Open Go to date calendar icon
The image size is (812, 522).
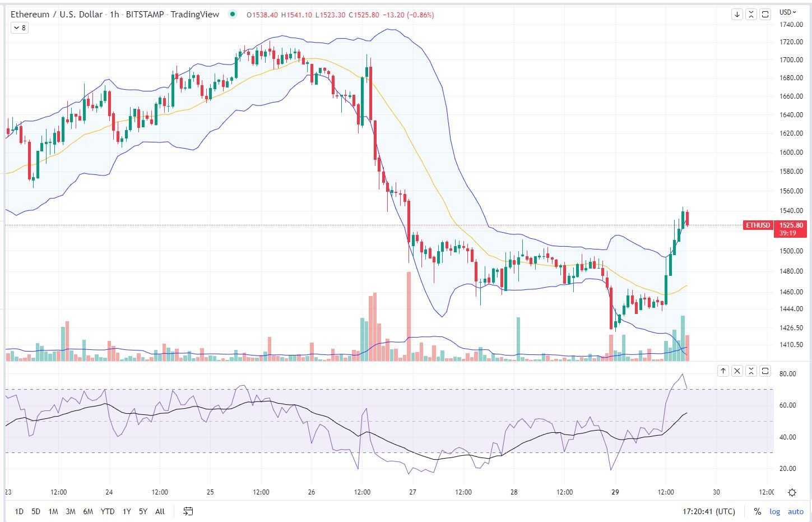[188, 511]
